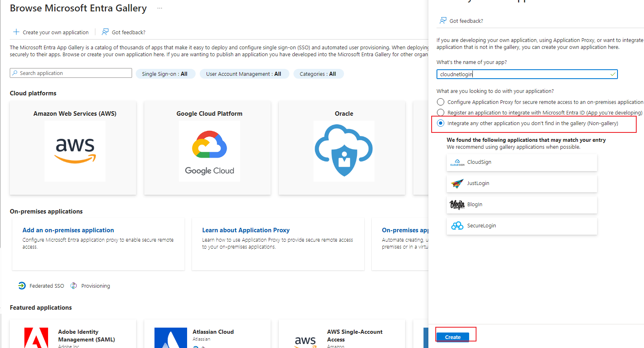Click the green validation checkmark in app name field
The image size is (644, 348).
[x=613, y=74]
